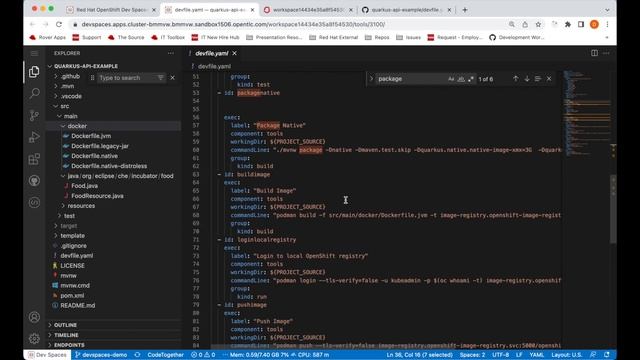Viewport: 640px width, 360px height.
Task: Open The Source bookmark
Action: pos(126,37)
